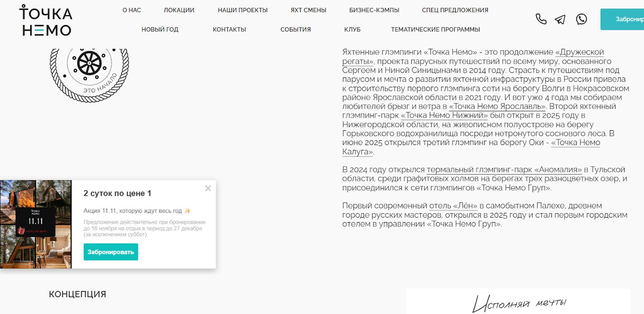Open the phone call icon
Viewport: 644px width, 314px height.
(x=541, y=19)
